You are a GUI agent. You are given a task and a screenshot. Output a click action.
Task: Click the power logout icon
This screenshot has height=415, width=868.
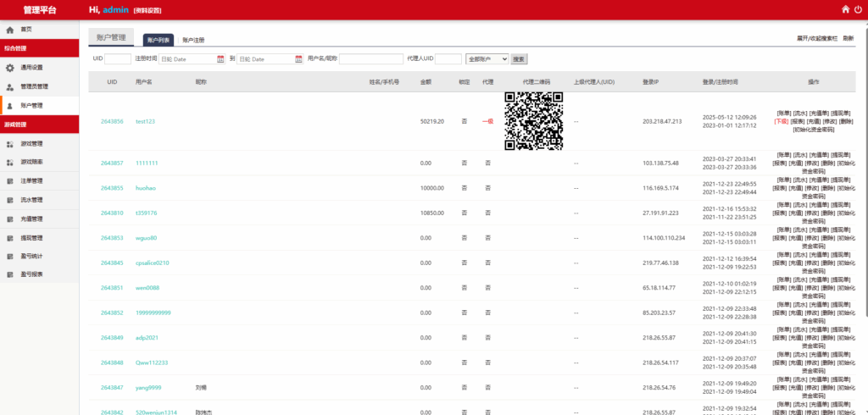point(858,9)
